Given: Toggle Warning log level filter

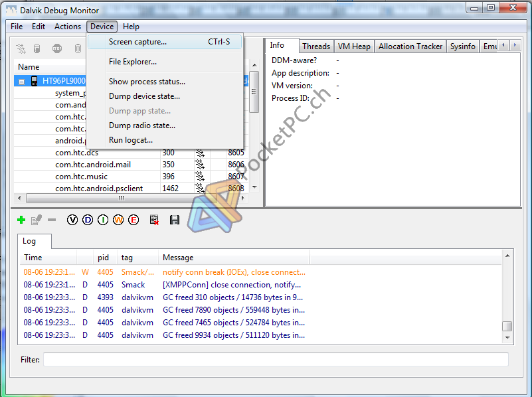Looking at the screenshot, I should click(x=118, y=220).
